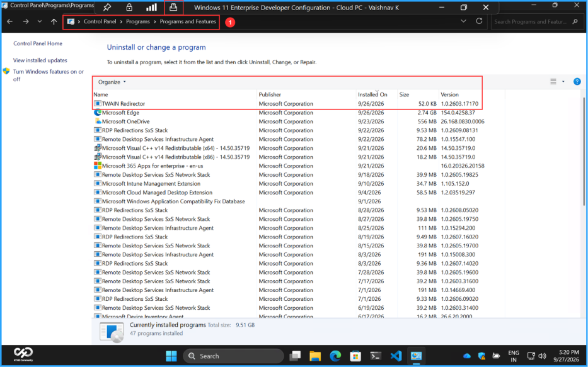Image resolution: width=588 pixels, height=367 pixels.
Task: Click the lock icon in connection bar
Action: [x=129, y=7]
